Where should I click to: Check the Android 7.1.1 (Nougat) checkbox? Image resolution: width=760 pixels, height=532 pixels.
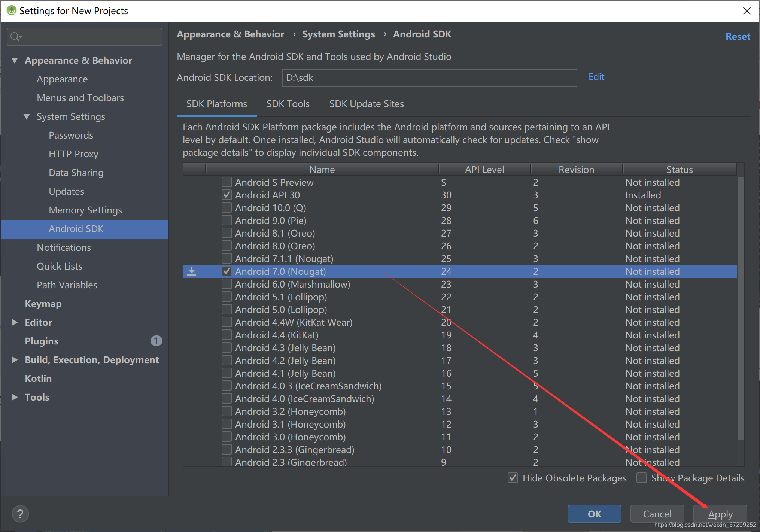(x=227, y=258)
